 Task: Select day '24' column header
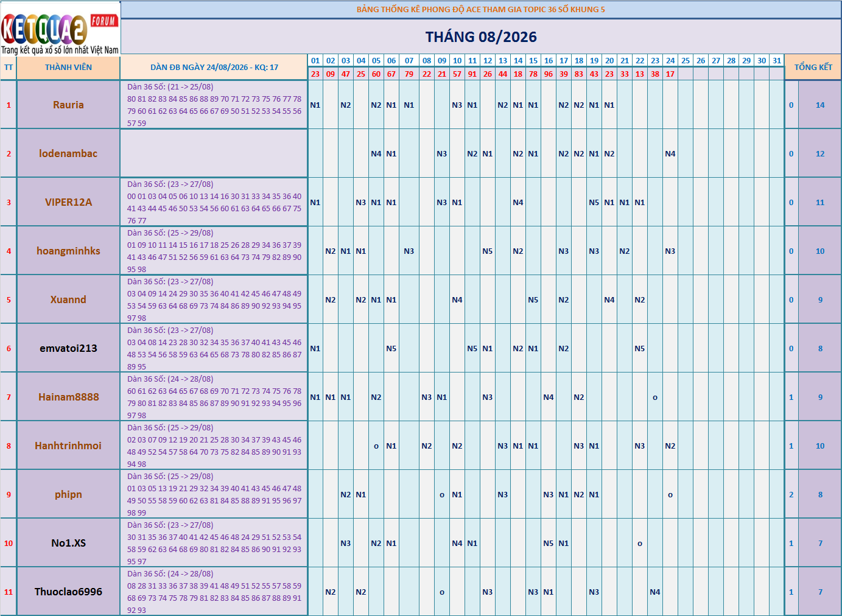pyautogui.click(x=670, y=61)
